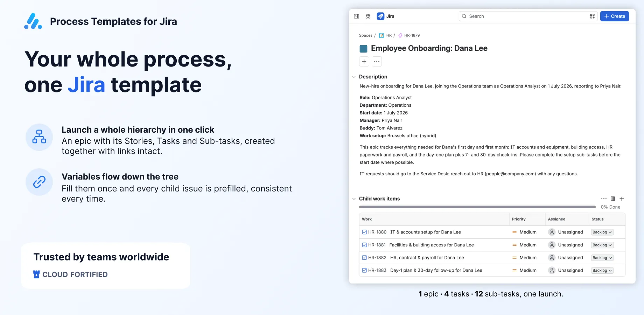644x315 pixels.
Task: Click Unassigned avatar for HR-1883
Action: 552,270
